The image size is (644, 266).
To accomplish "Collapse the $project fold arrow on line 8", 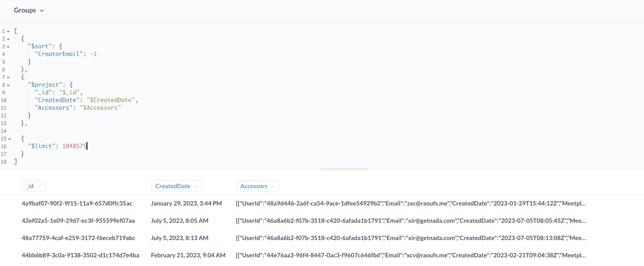I will point(8,85).
